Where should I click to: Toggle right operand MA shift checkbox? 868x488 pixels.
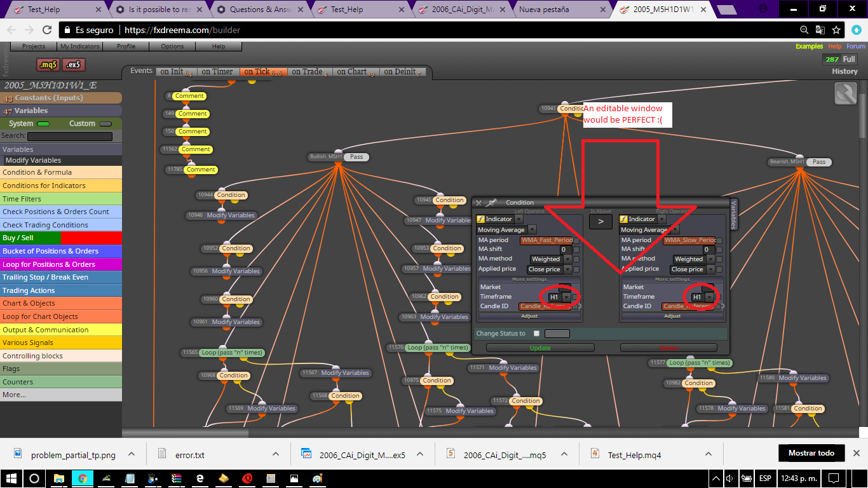pos(719,250)
